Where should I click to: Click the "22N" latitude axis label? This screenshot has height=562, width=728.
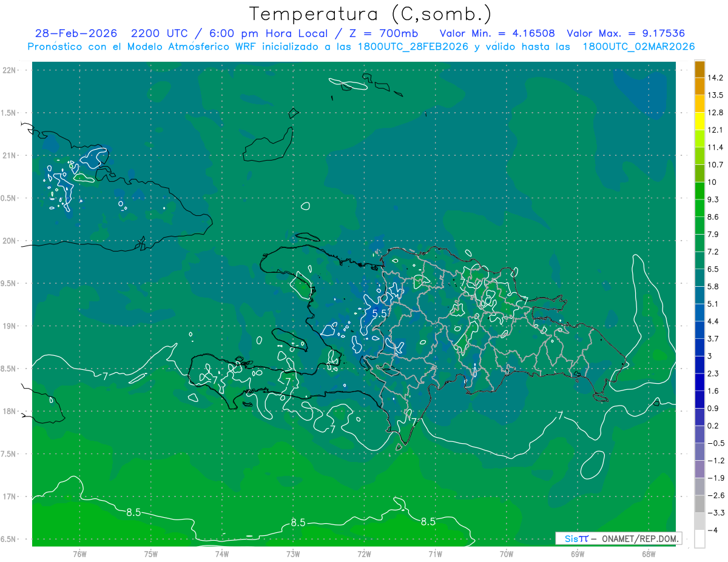click(10, 70)
